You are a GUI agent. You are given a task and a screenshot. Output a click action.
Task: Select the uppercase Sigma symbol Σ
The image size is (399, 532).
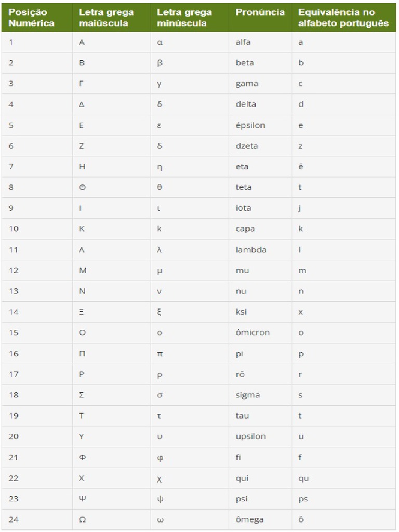[x=82, y=395]
